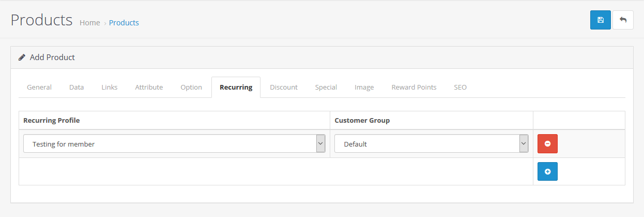Select the Recurring tab
This screenshot has width=644, height=217.
coord(236,87)
